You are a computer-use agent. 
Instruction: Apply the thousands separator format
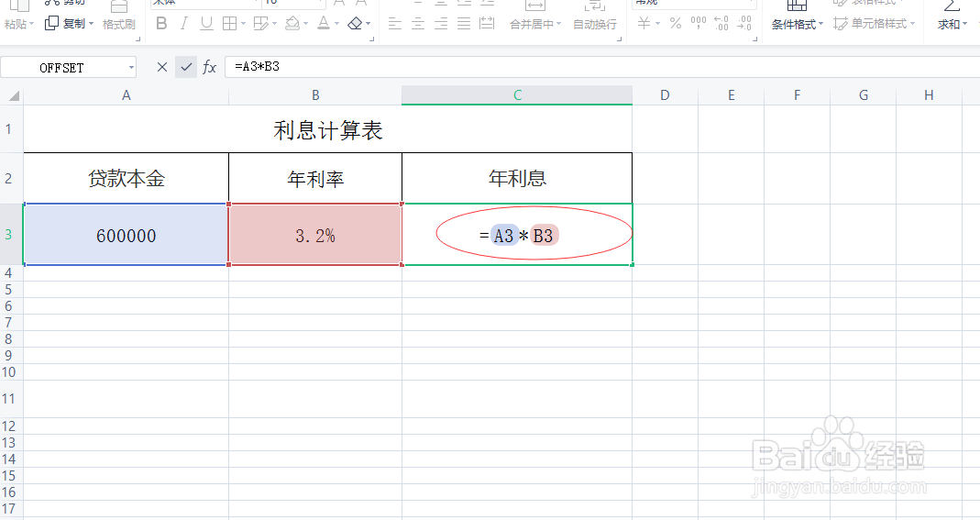tap(699, 24)
